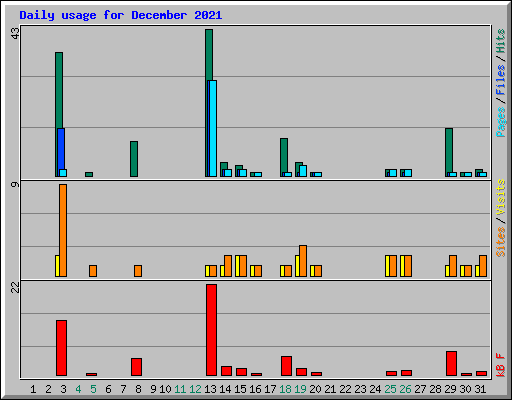
Task: Click green weekend day label "12"
Action: [x=195, y=389]
